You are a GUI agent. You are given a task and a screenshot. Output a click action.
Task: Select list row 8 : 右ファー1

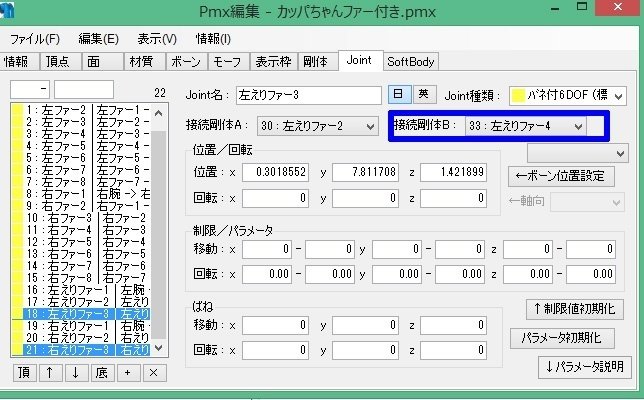pos(81,194)
